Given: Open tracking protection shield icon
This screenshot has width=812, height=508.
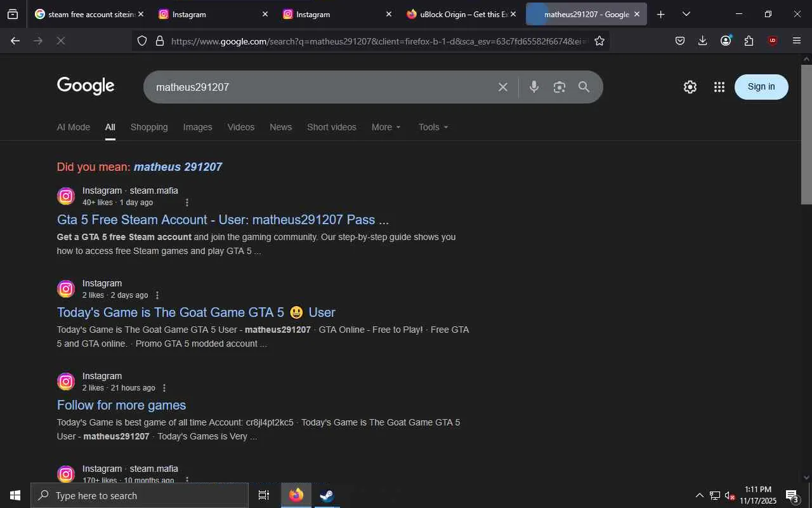Looking at the screenshot, I should (142, 41).
